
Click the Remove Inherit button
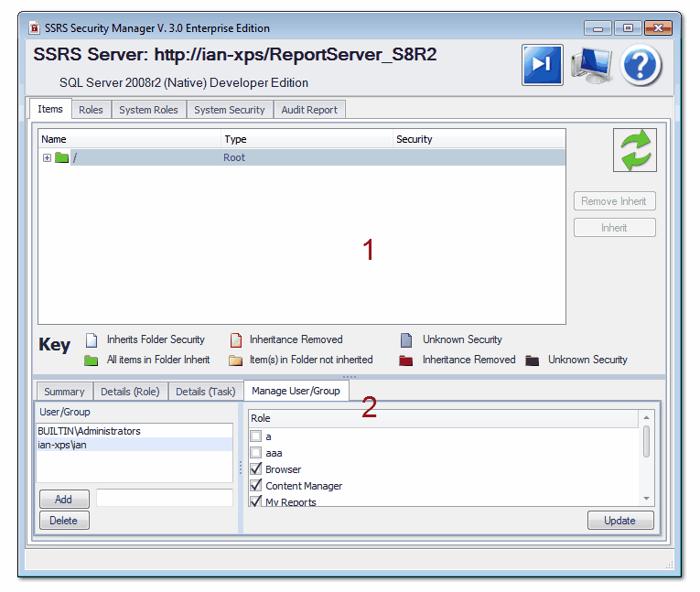[x=614, y=201]
